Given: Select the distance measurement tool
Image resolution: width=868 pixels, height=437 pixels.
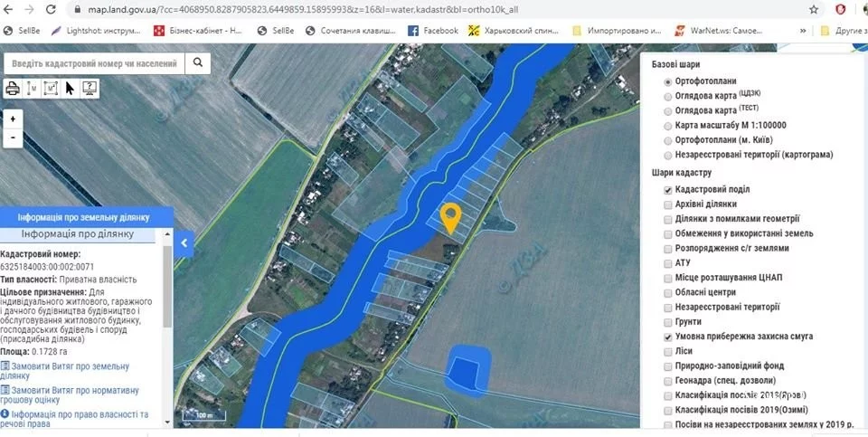Looking at the screenshot, I should coord(32,88).
